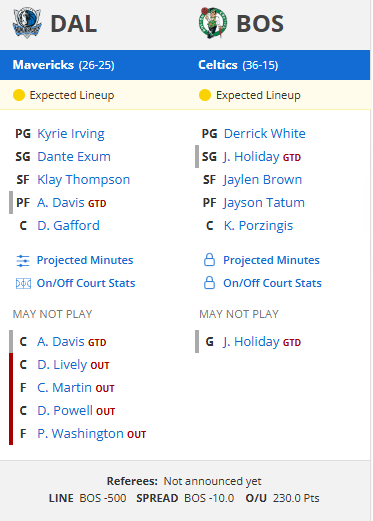The height and width of the screenshot is (521, 373).
Task: Click the lock icon beside Celtics Projected Minutes
Action: tap(209, 260)
